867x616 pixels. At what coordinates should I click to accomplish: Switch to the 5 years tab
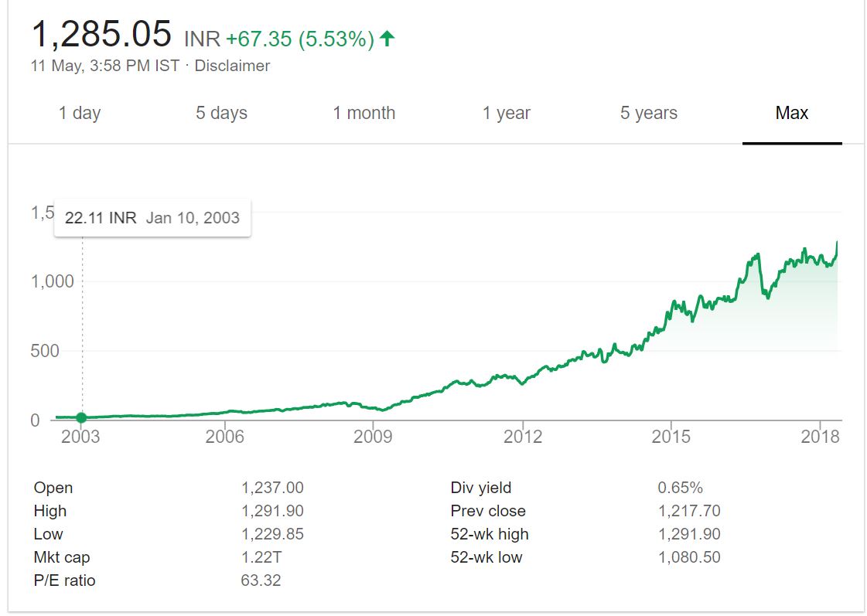pos(648,113)
